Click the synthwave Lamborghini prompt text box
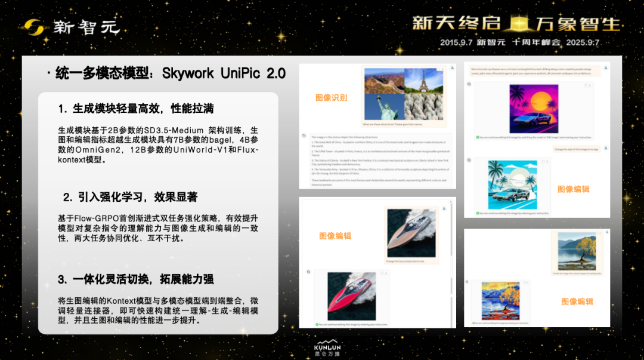Viewport: 644px width, 360px height. [x=535, y=71]
